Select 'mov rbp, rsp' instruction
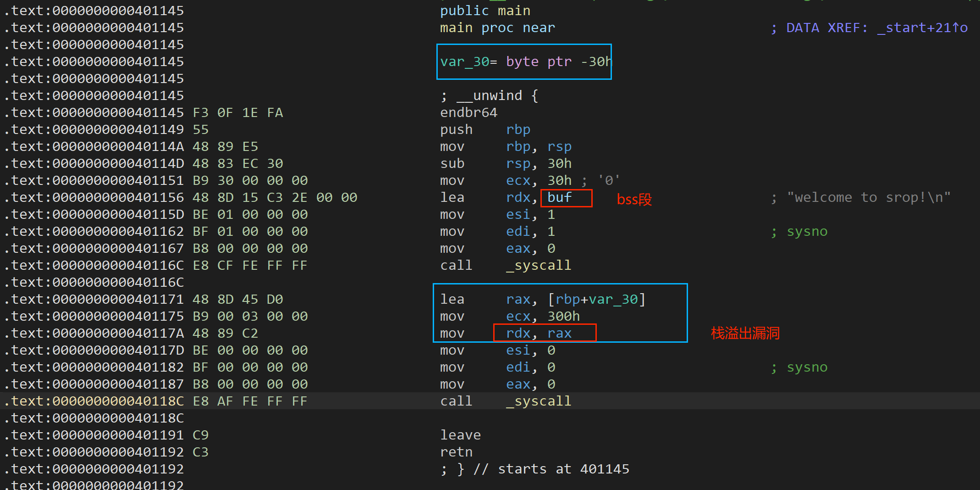Screen dimensions: 980x490 [506, 146]
